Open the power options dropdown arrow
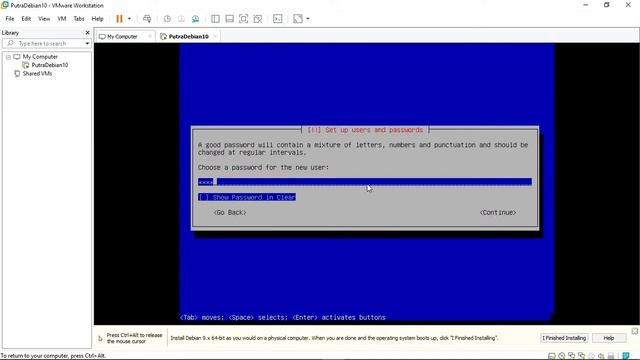640x360 pixels. [129, 19]
